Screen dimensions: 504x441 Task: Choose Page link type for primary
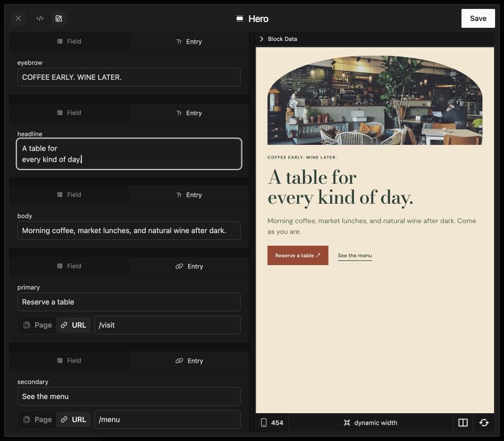pyautogui.click(x=38, y=325)
